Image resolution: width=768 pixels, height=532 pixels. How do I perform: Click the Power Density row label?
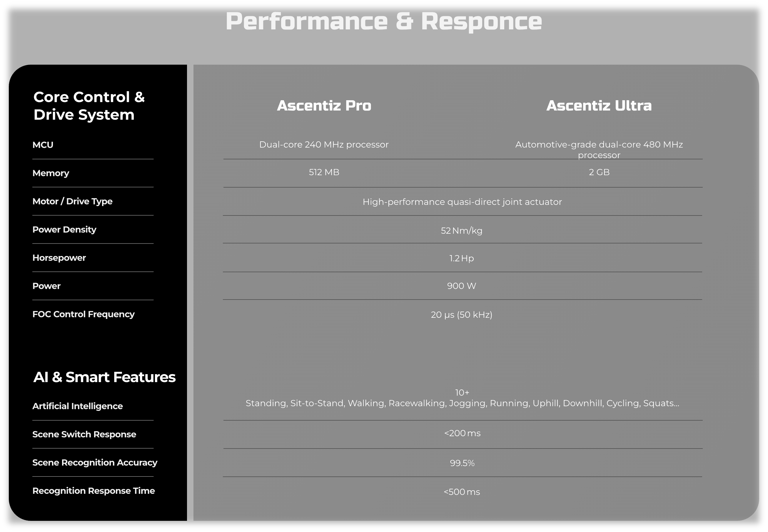pyautogui.click(x=64, y=229)
